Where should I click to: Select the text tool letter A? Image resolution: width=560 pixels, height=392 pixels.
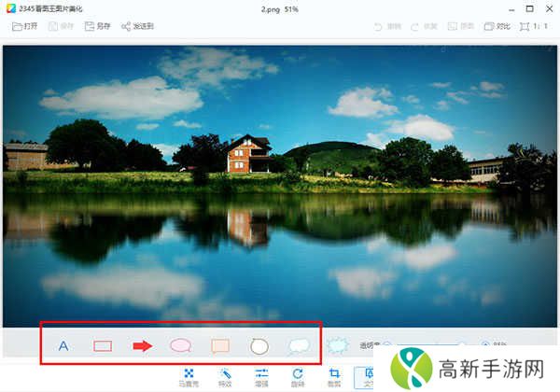tap(63, 346)
